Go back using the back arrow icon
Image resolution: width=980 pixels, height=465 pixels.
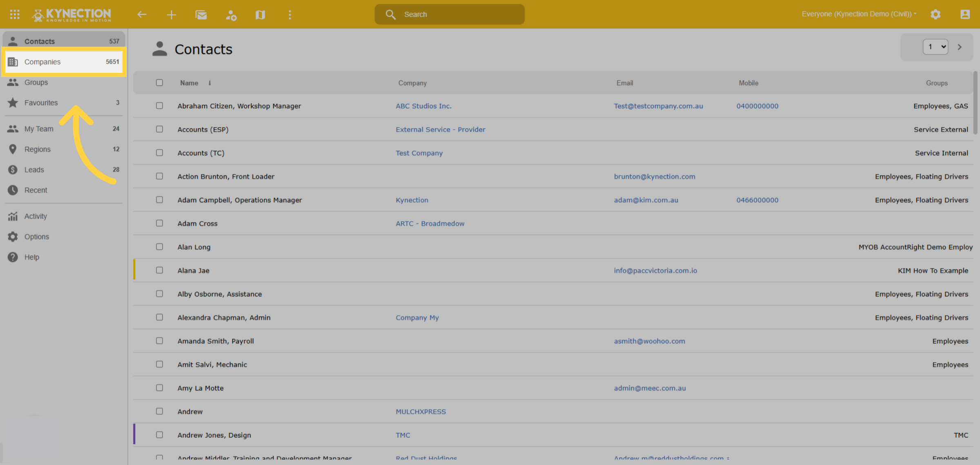[x=142, y=15]
